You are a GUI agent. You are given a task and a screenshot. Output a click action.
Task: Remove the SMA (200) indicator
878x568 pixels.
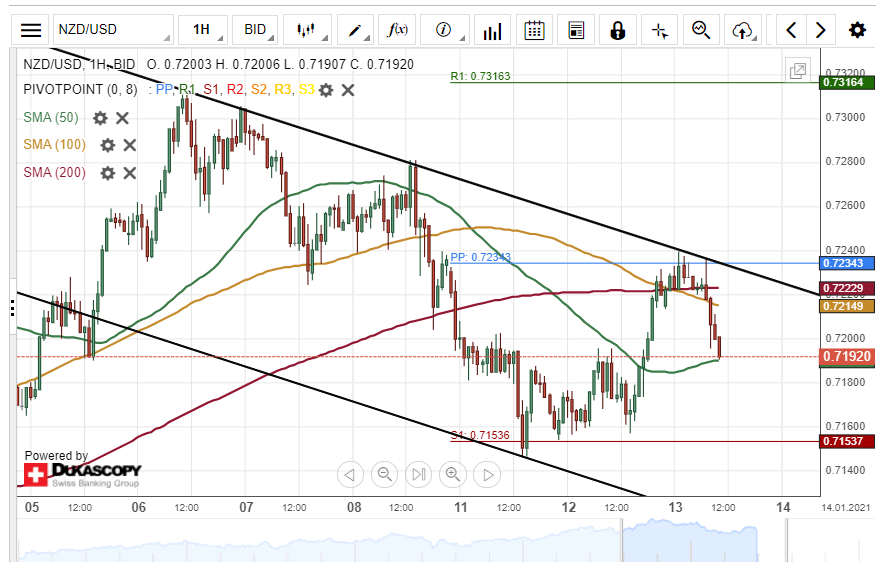(129, 173)
